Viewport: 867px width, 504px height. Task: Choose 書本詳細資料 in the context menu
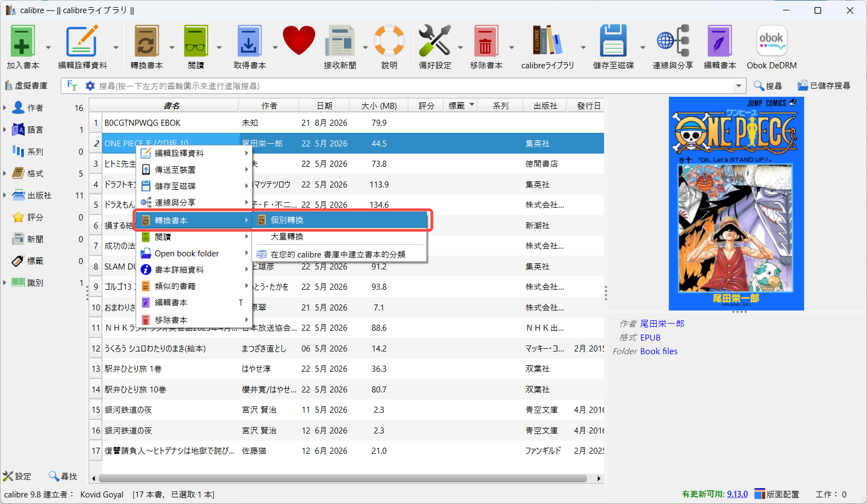(194, 270)
